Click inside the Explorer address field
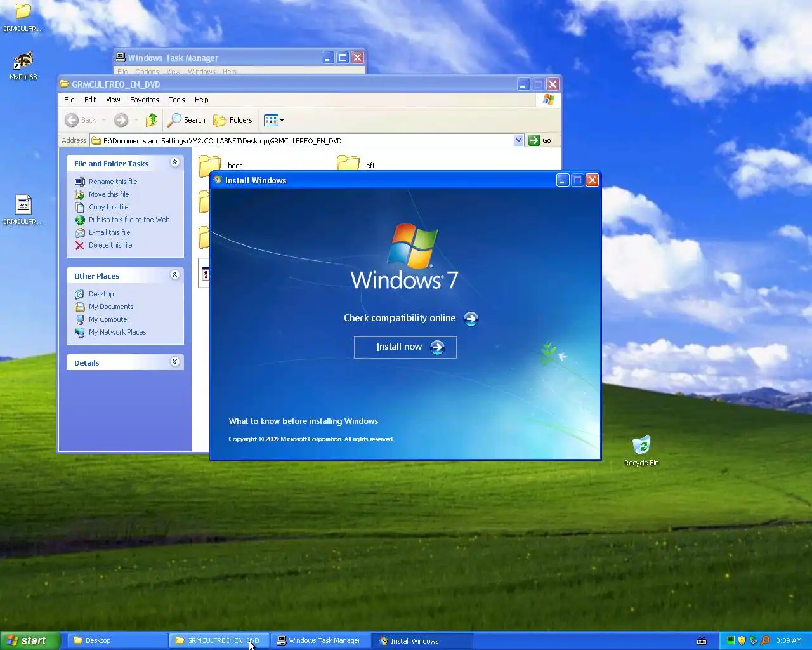 coord(302,140)
